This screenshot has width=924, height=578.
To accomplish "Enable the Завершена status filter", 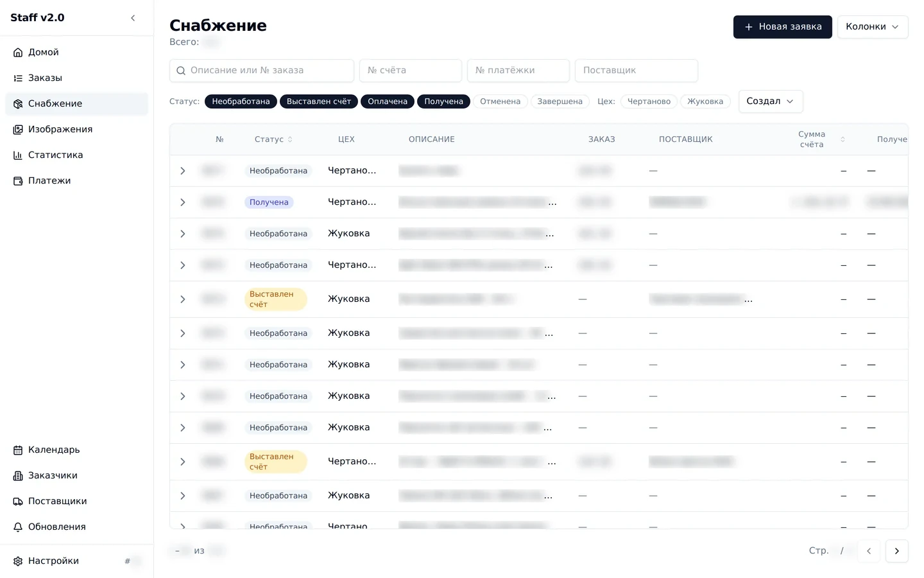I will [x=560, y=101].
